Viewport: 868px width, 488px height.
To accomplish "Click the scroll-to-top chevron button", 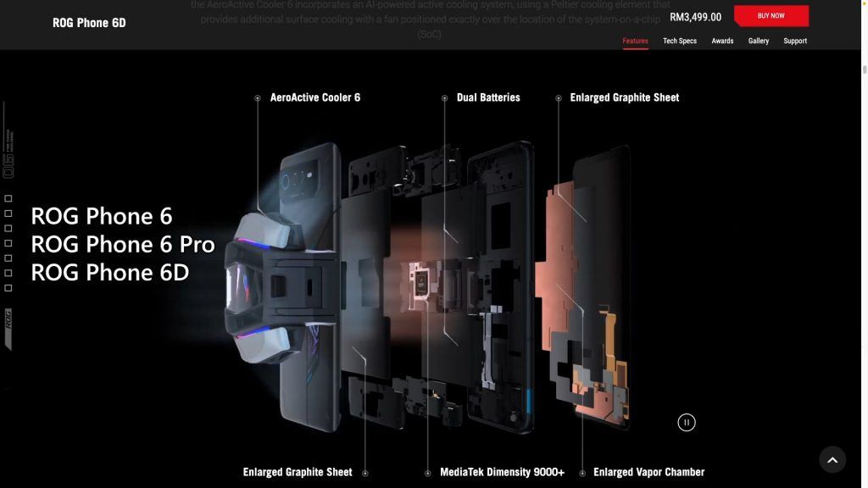I will [x=832, y=459].
